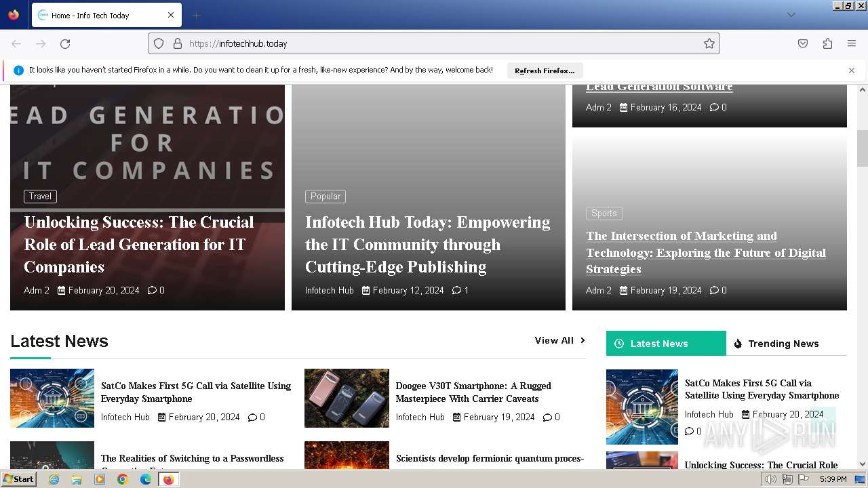Close the Home - Info Tech Today tab
This screenshot has height=488, width=868.
click(x=171, y=15)
